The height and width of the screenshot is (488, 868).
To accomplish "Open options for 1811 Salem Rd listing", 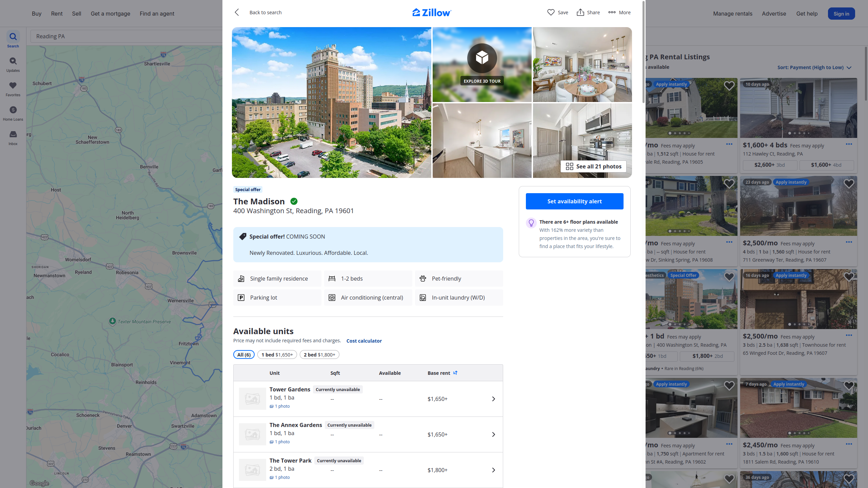I will (849, 444).
